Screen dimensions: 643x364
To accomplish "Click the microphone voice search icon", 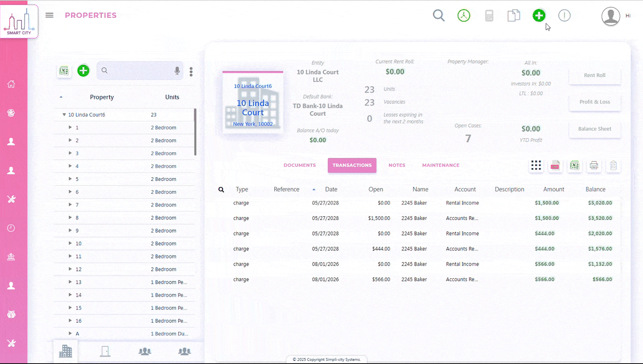I will [177, 71].
